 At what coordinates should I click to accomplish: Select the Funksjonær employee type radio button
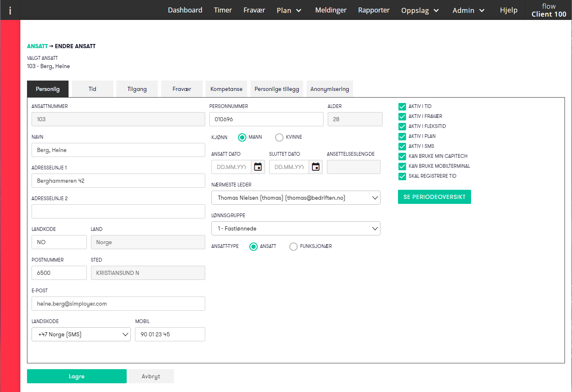(x=293, y=246)
